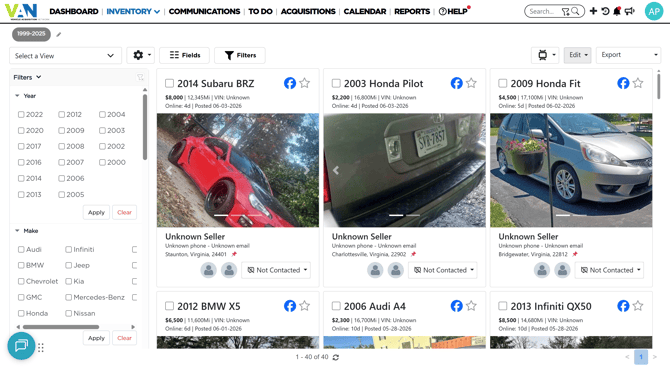This screenshot has height=367, width=670.
Task: Open the red Subaru BRZ photo
Action: tap(238, 170)
